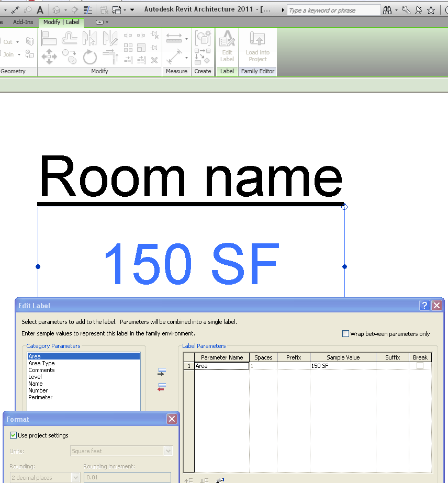
Task: Click the binoculars search icon
Action: [x=387, y=10]
